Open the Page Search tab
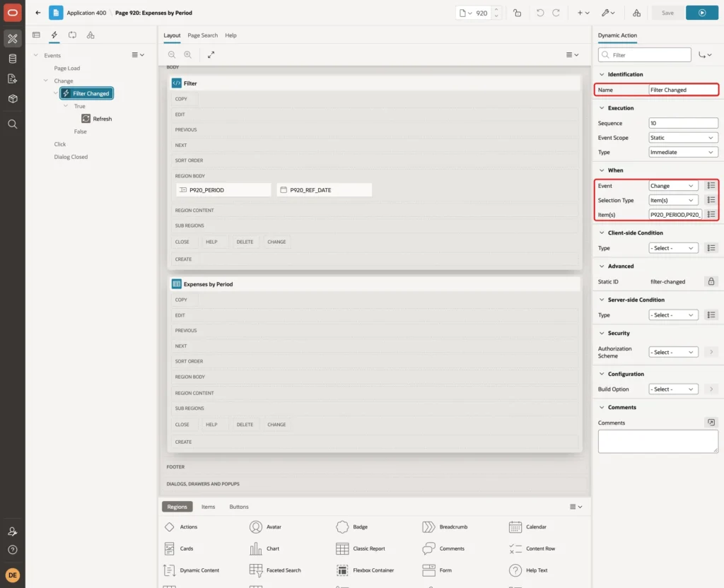This screenshot has width=724, height=588. 202,35
